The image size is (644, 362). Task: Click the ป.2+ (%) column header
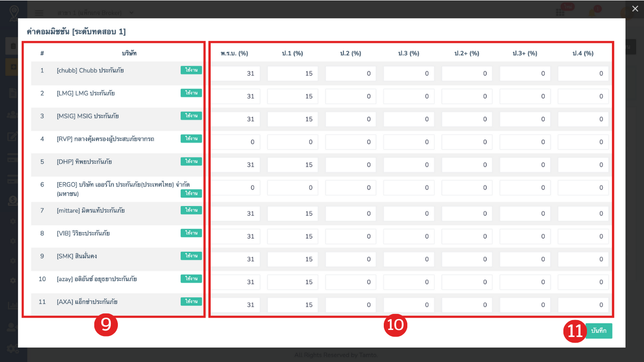tap(467, 53)
